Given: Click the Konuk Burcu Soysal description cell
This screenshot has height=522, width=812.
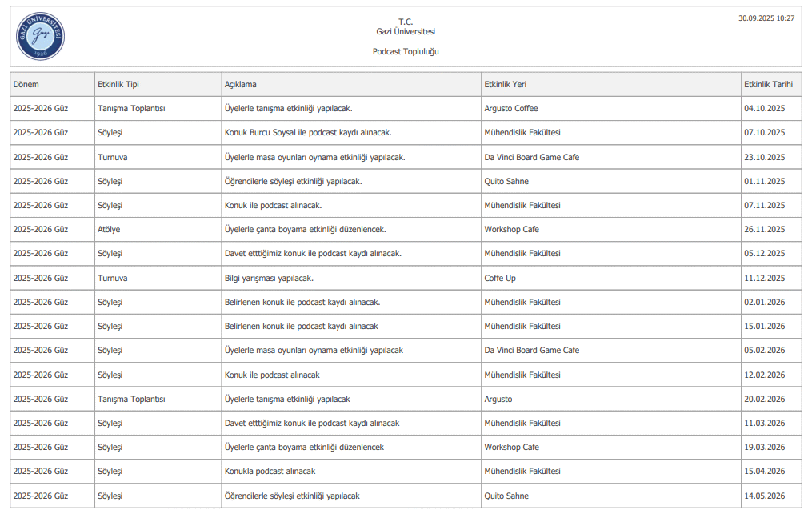Looking at the screenshot, I should pos(307,132).
